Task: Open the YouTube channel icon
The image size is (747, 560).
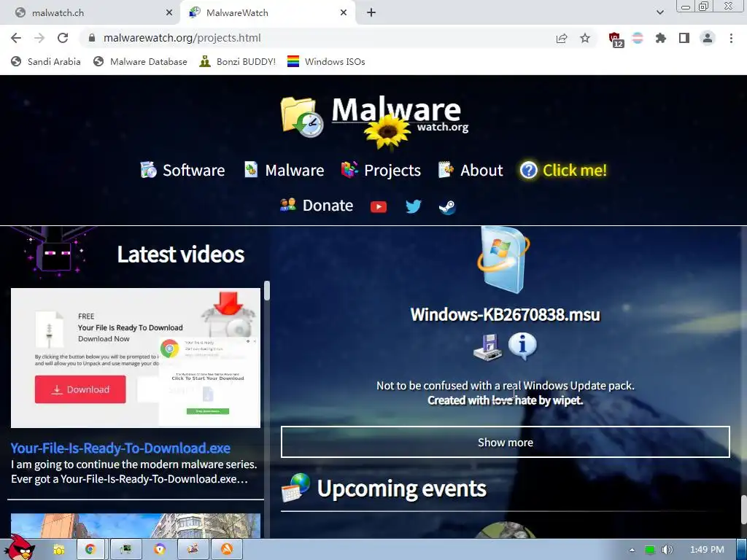Action: pyautogui.click(x=379, y=206)
